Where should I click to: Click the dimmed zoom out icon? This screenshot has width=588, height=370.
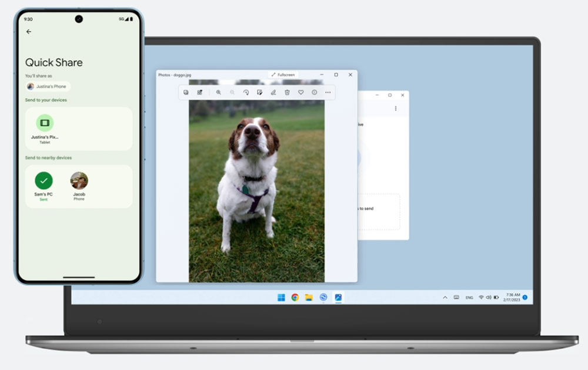coord(232,93)
